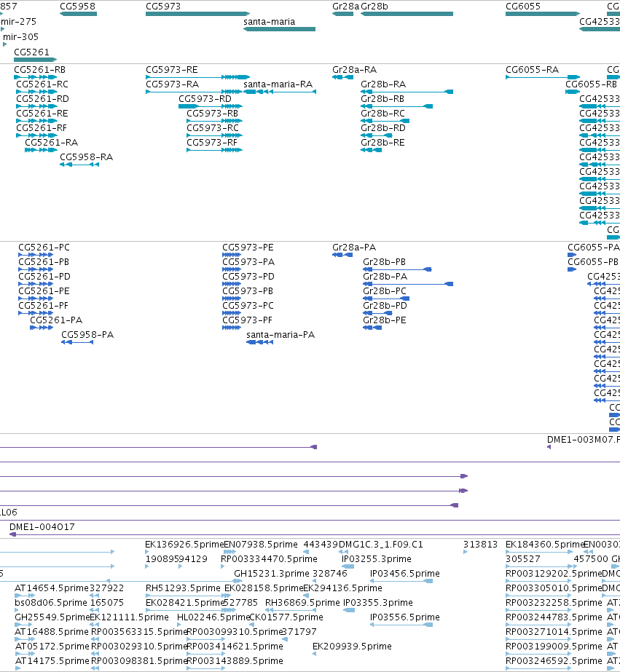This screenshot has height=672, width=620.
Task: Open transcript CG5261-RB
Action: [x=39, y=70]
